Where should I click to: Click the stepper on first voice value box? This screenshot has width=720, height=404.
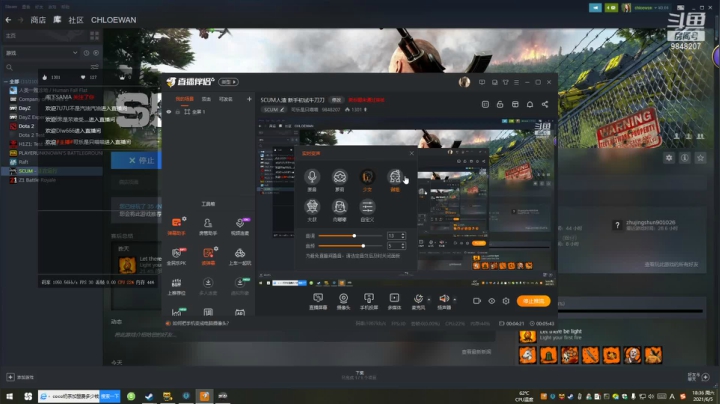[x=403, y=236]
